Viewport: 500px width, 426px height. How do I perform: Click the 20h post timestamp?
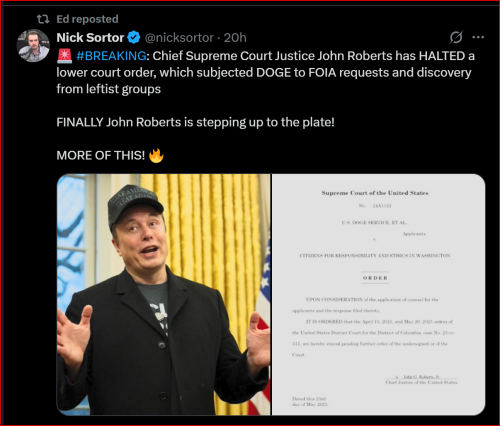pos(235,38)
